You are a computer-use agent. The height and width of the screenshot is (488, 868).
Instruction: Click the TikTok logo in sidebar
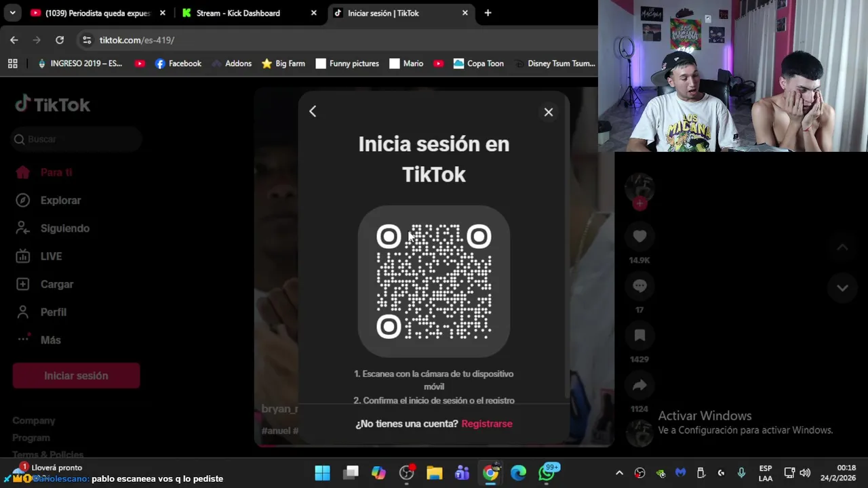point(52,104)
